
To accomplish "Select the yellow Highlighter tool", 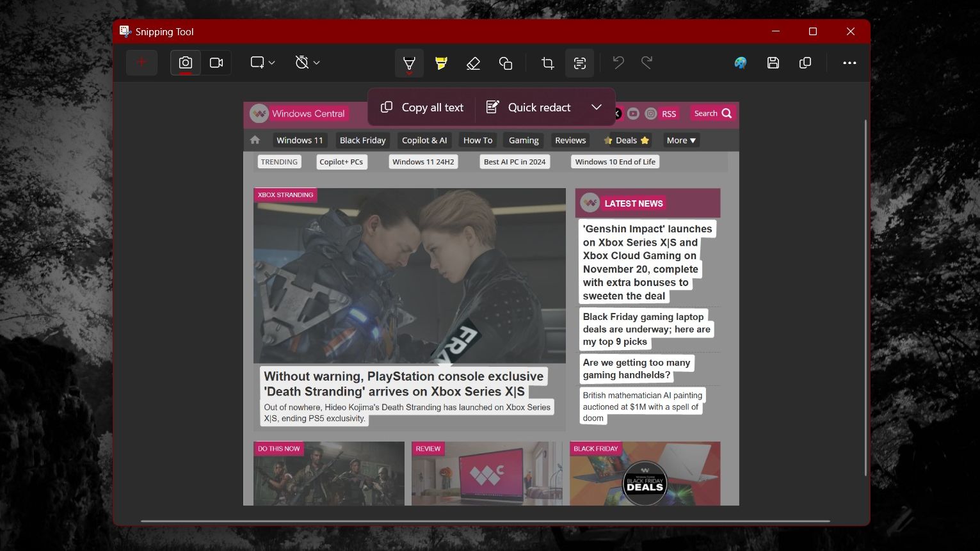I will coord(441,63).
